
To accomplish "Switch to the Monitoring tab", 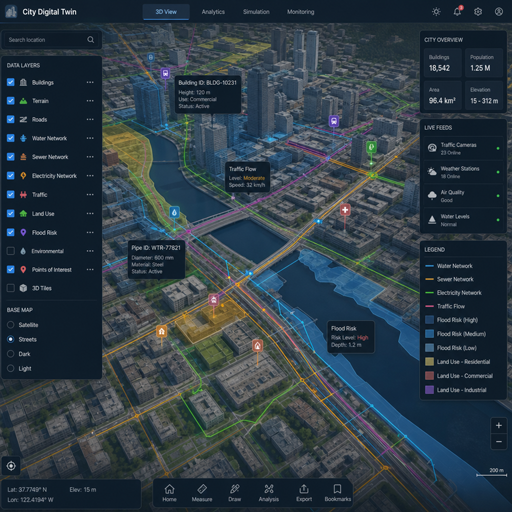I will pos(301,12).
